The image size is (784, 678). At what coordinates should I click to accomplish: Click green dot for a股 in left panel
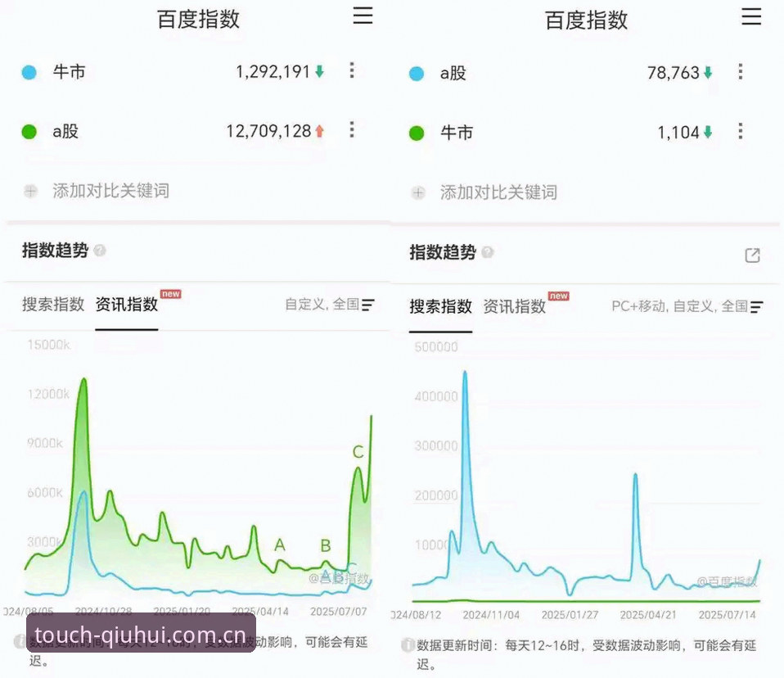[x=29, y=132]
